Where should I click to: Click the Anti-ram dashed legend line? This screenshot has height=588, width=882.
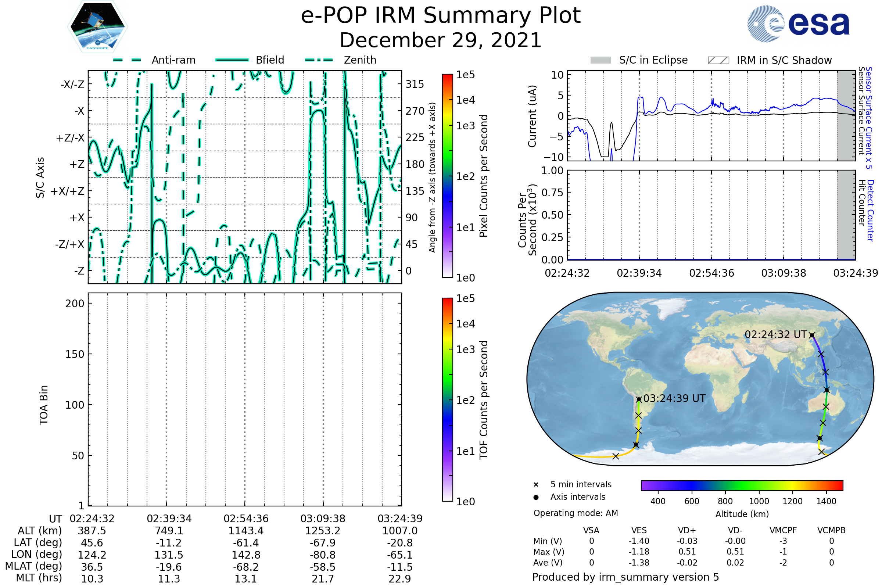(127, 60)
